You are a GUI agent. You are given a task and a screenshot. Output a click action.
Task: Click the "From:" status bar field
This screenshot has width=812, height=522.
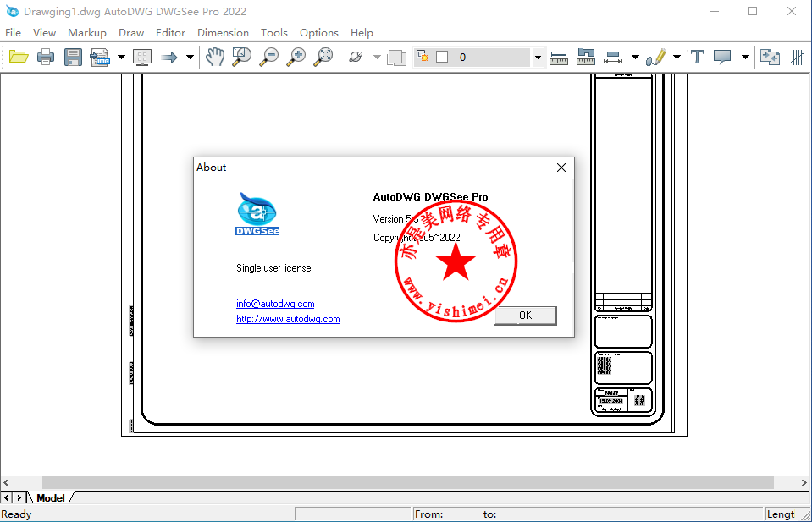coord(588,514)
